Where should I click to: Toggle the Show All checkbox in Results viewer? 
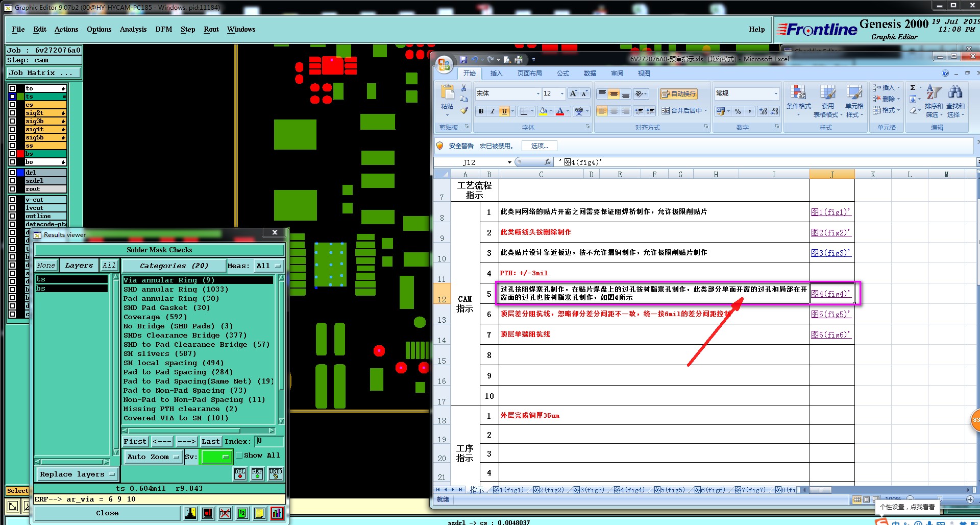point(239,455)
